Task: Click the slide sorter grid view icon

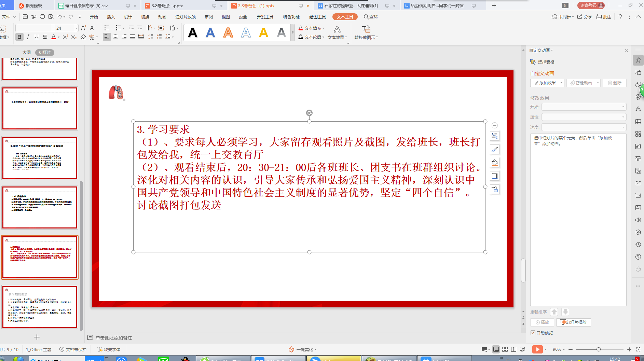Action: 505,349
